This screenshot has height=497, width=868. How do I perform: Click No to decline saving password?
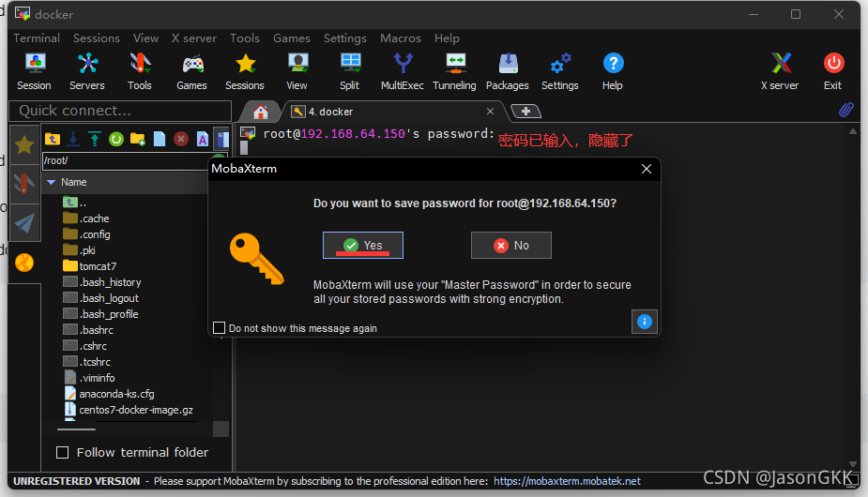coord(510,245)
